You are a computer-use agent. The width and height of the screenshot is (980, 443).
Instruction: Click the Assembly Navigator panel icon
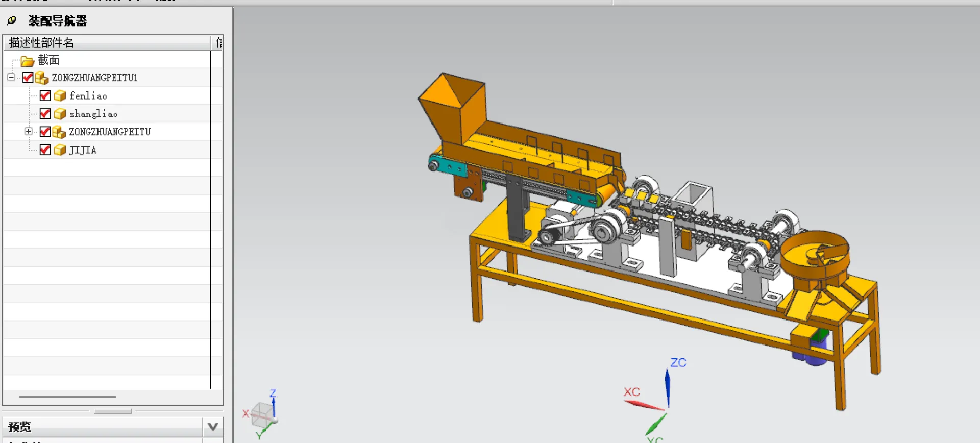coord(12,21)
